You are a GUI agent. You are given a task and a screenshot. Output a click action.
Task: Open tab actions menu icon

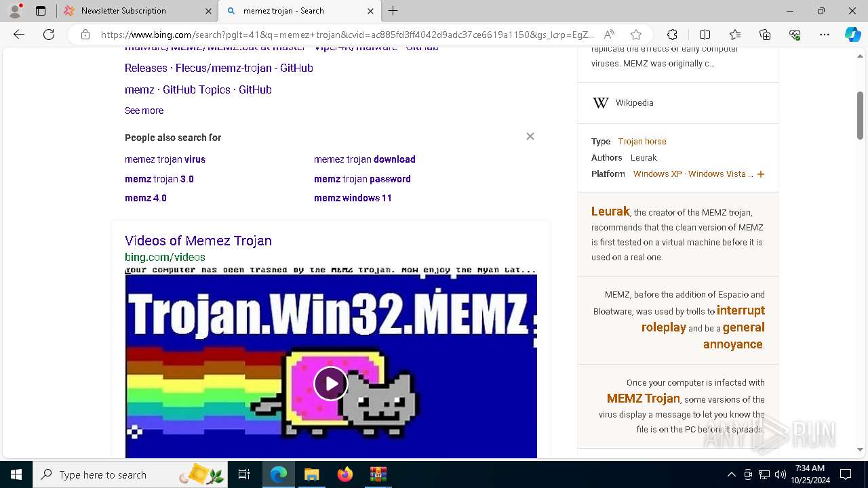(41, 11)
